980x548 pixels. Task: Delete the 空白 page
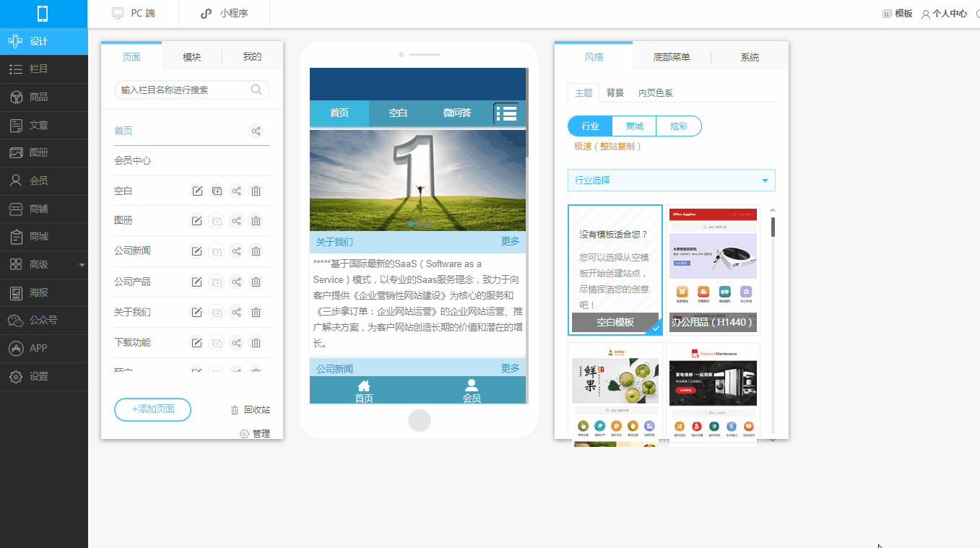tap(256, 191)
